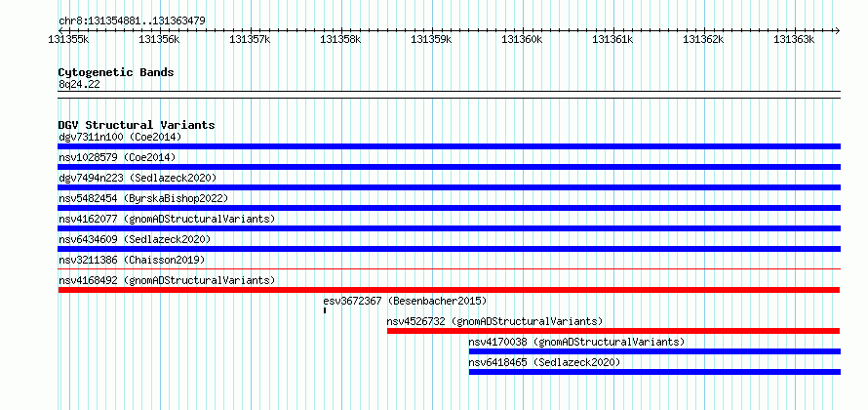Screen dimensions: 868x410
Task: Click the blue bar under nsv5482454
Action: point(449,208)
